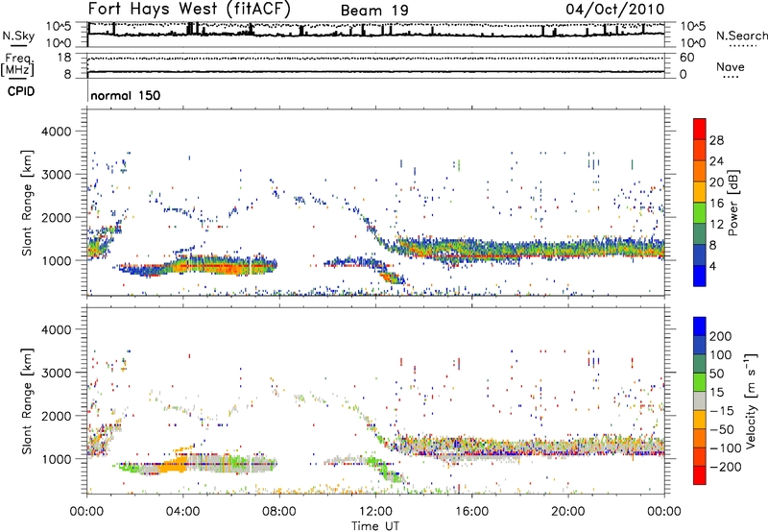
Task: Click the "20" power color bar label
Action: pos(716,182)
